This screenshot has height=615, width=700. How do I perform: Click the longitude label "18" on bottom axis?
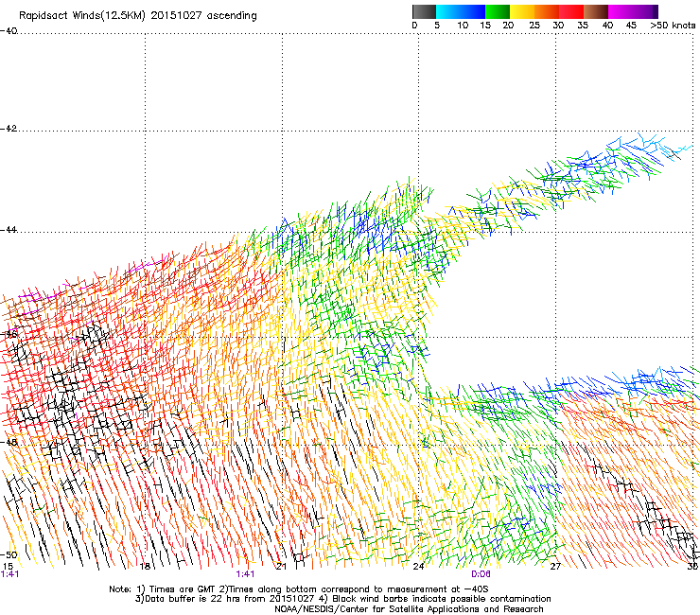(145, 567)
